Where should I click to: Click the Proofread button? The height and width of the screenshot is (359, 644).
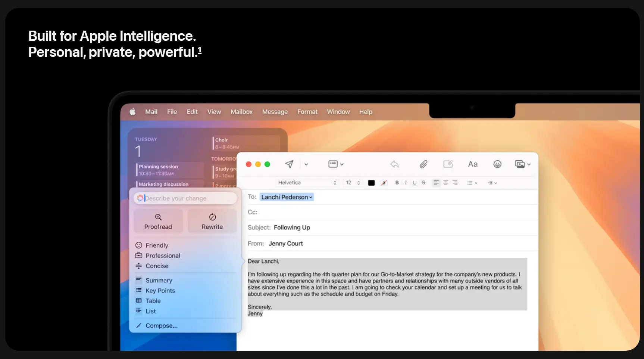pos(158,221)
